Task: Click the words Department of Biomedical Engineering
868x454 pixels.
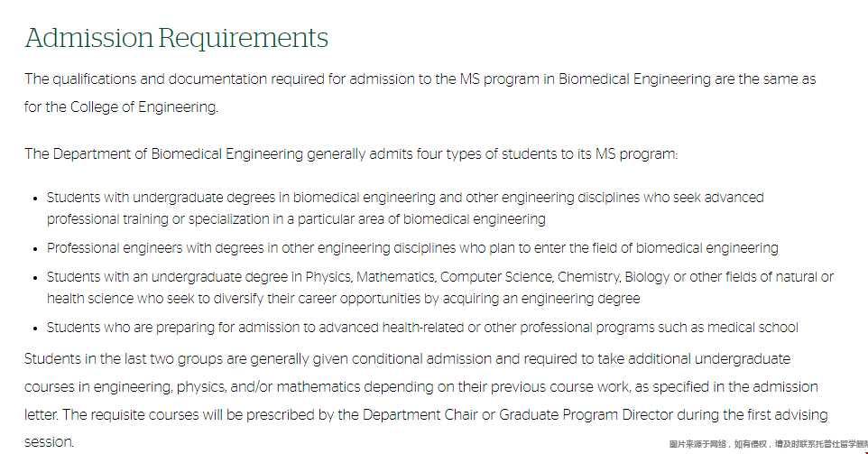Action: point(178,154)
